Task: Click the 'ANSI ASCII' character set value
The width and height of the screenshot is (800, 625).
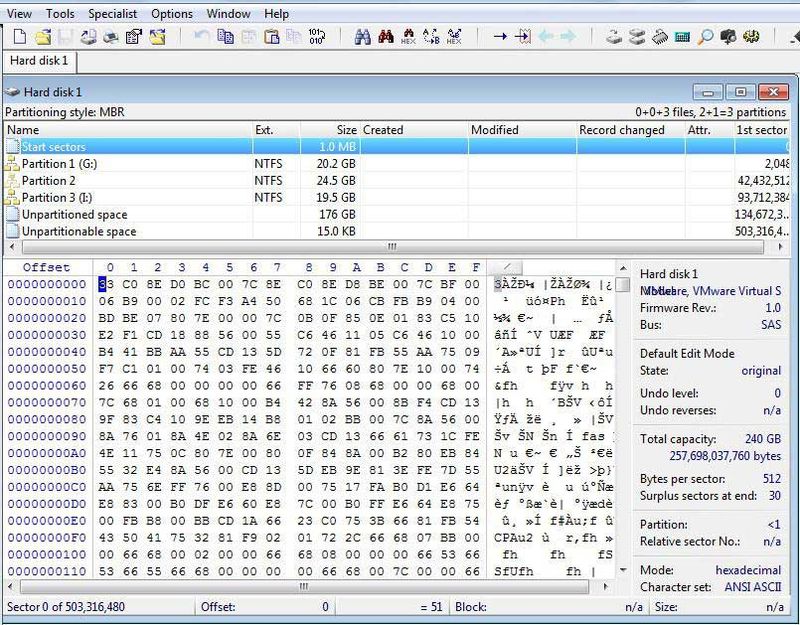Action: 753,587
